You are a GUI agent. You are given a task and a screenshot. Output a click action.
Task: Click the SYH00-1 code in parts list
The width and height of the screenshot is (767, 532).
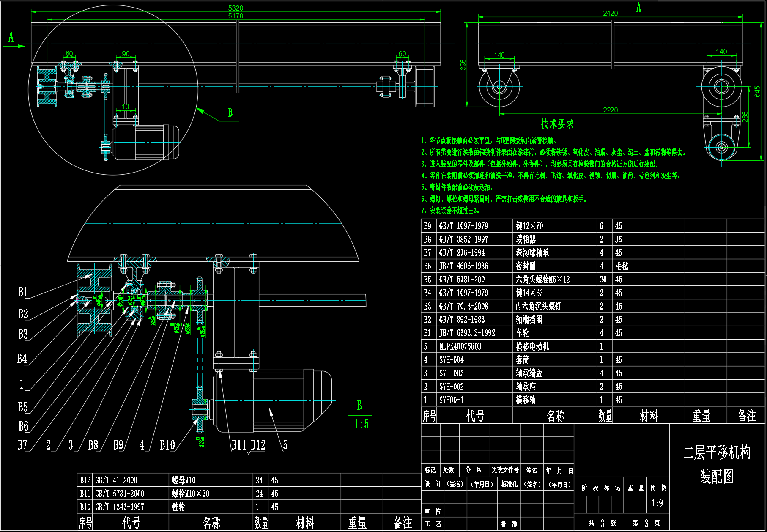coord(451,400)
